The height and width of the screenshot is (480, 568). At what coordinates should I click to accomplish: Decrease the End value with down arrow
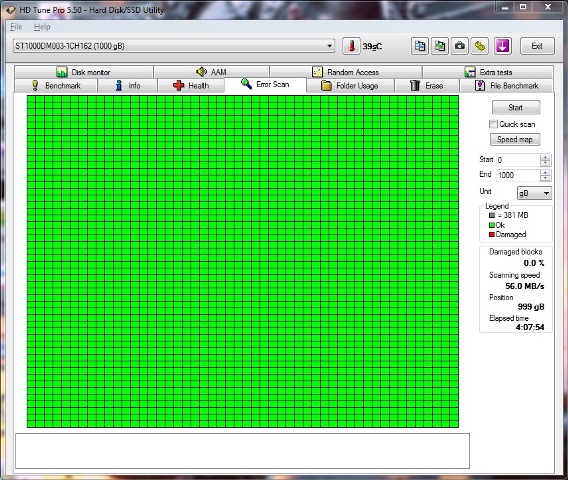click(x=545, y=178)
